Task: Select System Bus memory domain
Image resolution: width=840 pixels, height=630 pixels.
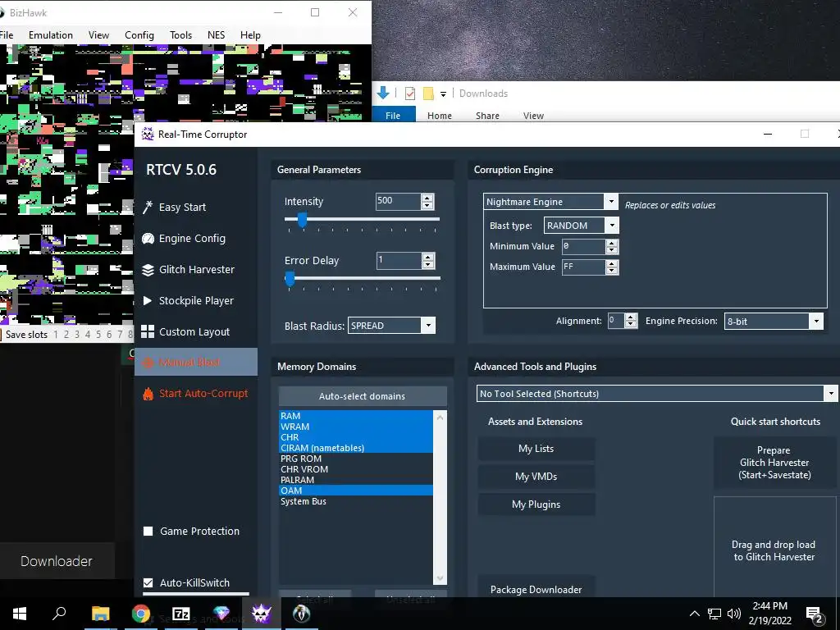Action: [356, 501]
